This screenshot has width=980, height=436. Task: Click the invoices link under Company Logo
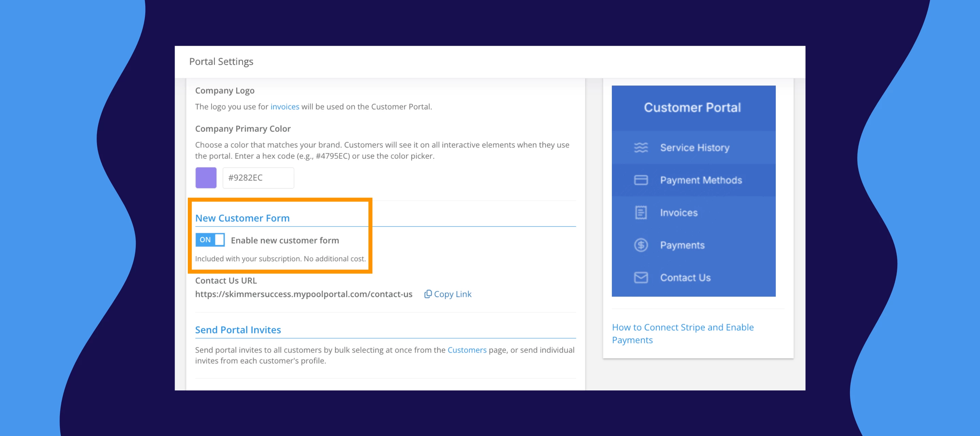click(x=284, y=107)
